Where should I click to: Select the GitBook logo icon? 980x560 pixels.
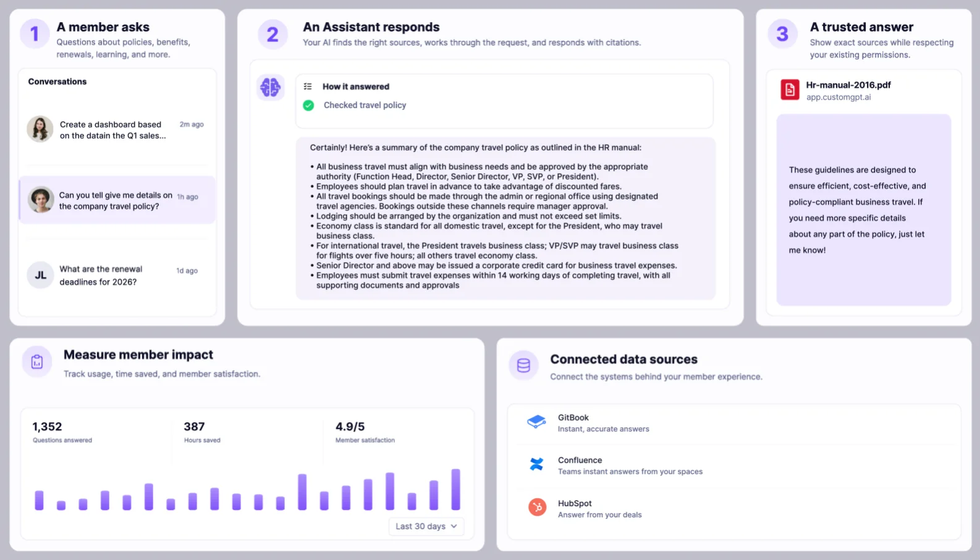point(536,422)
